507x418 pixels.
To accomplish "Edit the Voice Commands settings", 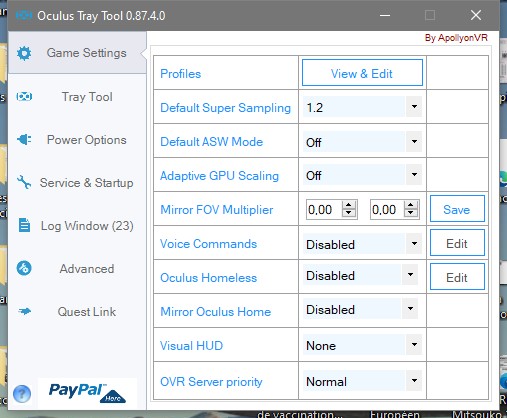I will 457,243.
